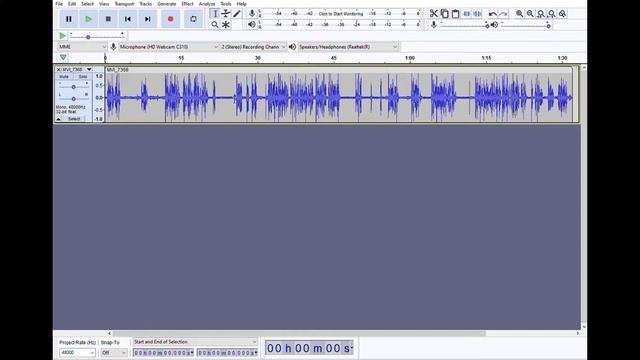Click the playback meter speaker icon
Screen dimensions: 640x360
[252, 24]
